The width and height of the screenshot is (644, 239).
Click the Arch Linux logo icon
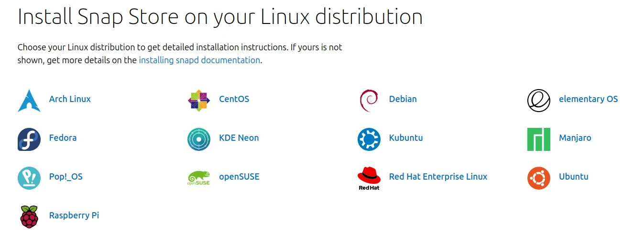29,101
